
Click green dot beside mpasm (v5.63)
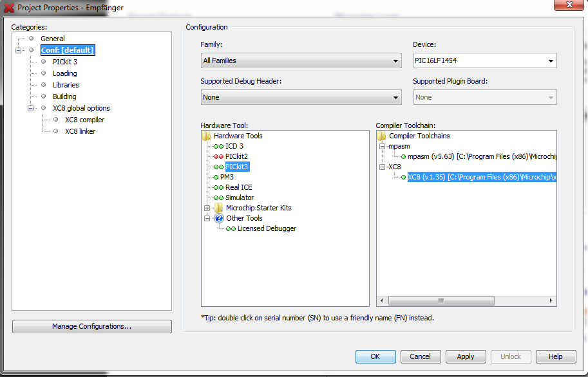pos(404,157)
